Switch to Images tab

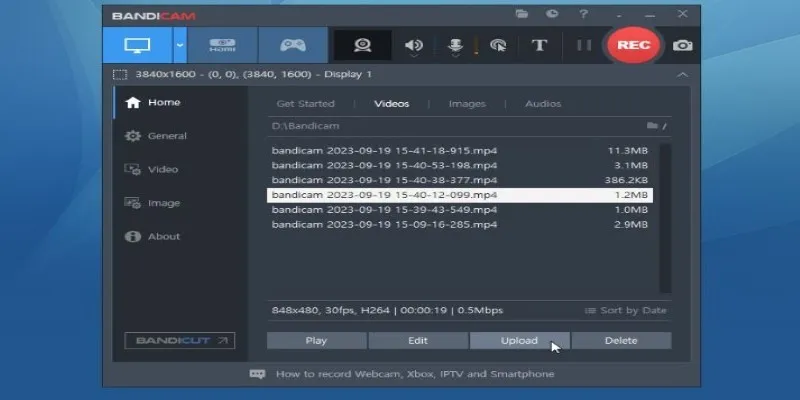tap(467, 104)
